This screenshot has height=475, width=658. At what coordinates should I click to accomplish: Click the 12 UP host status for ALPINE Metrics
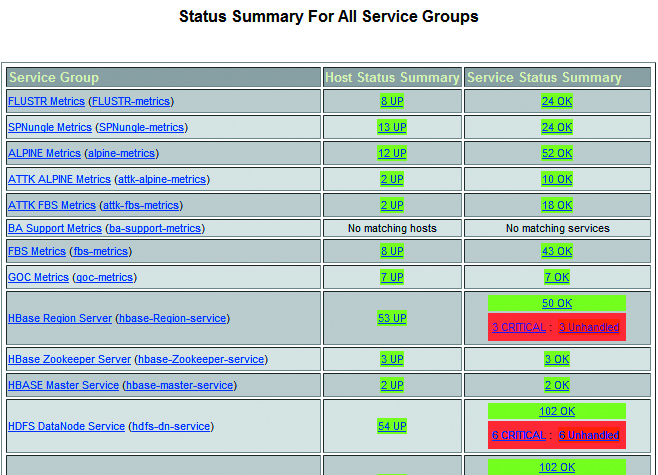pyautogui.click(x=392, y=154)
